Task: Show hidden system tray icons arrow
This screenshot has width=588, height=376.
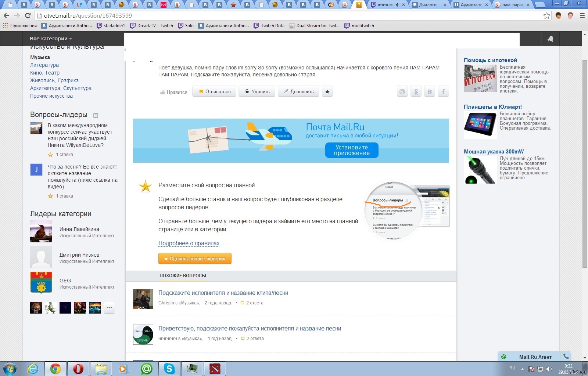Action: pyautogui.click(x=523, y=369)
